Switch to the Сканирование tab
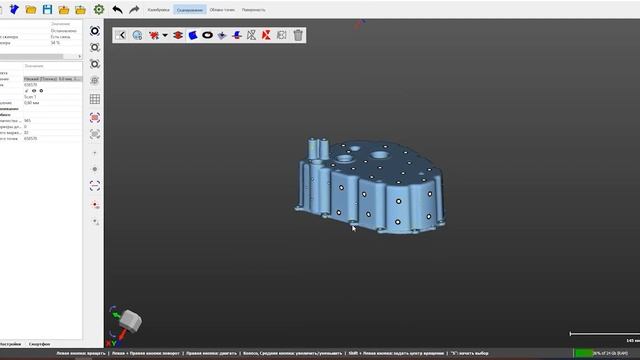640x360 pixels. (190, 10)
